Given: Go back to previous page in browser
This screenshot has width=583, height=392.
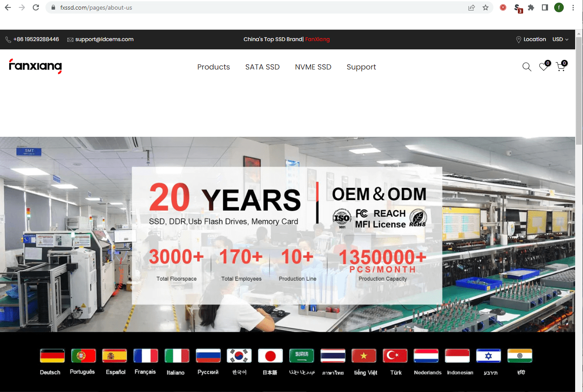Looking at the screenshot, I should 8,7.
